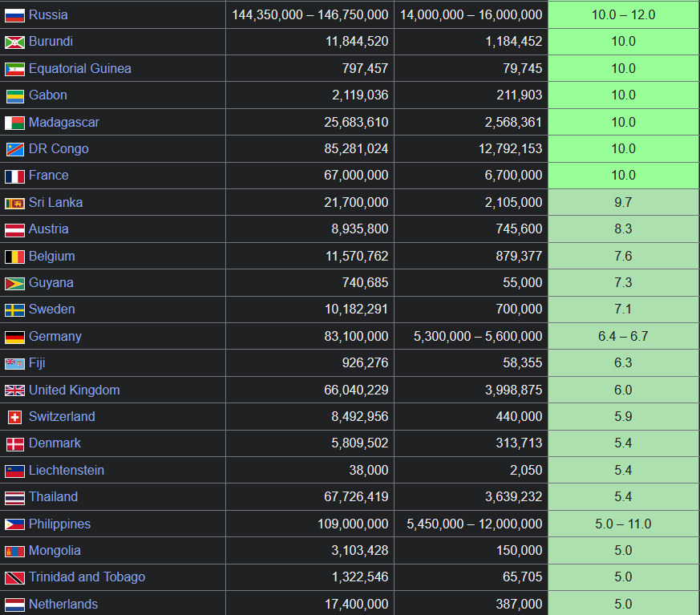700x615 pixels.
Task: Click the Sweden flag icon
Action: click(x=14, y=310)
